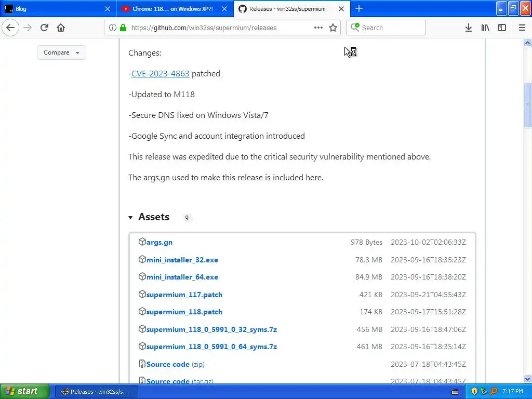Click the package icon beside supermium_118.patch
Screen dimensions: 532x399
point(142,311)
